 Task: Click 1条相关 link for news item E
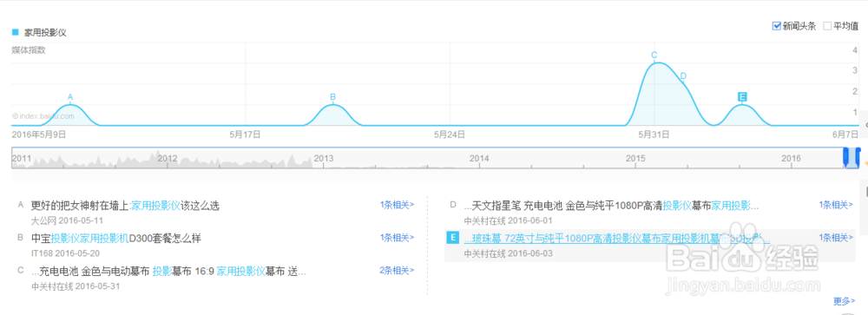(x=836, y=238)
